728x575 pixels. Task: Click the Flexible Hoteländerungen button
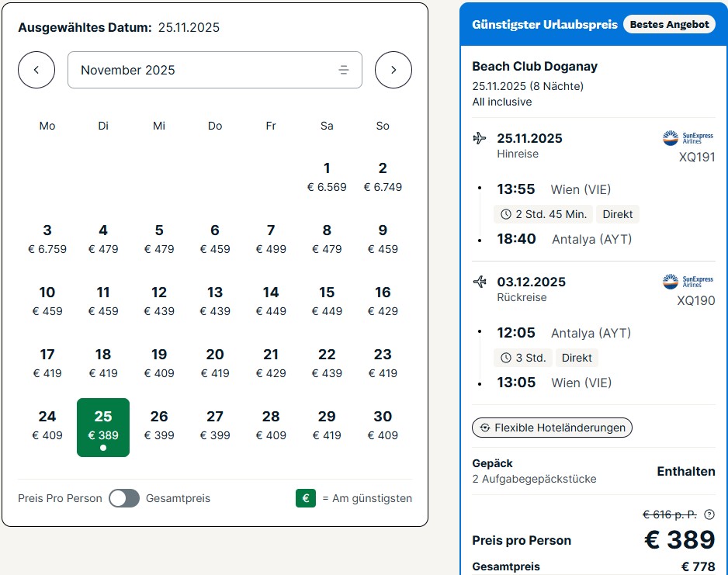coord(552,428)
